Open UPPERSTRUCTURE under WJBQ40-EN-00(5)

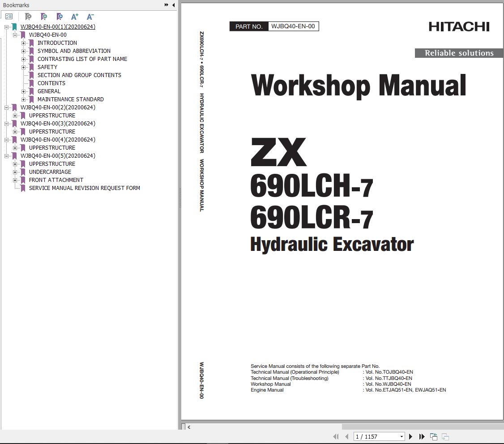pos(52,164)
